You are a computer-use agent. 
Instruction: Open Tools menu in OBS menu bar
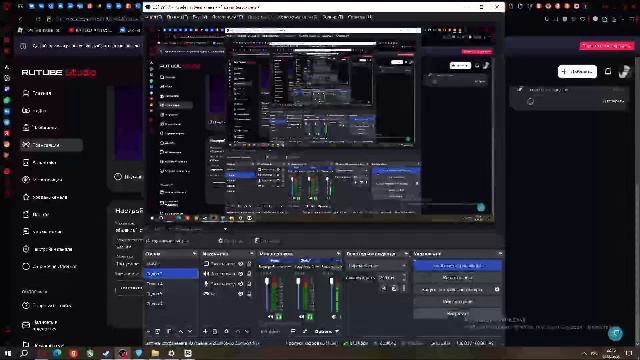pos(333,17)
